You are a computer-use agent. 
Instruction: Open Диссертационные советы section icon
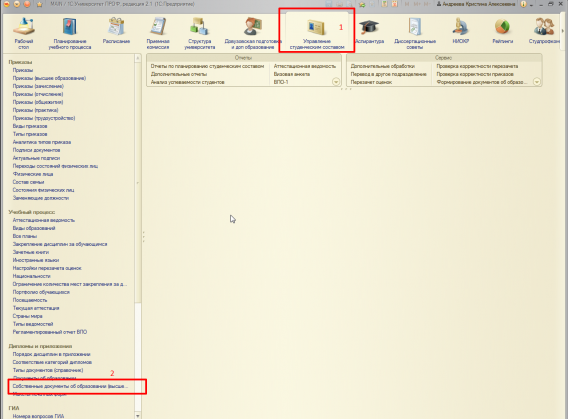[415, 33]
